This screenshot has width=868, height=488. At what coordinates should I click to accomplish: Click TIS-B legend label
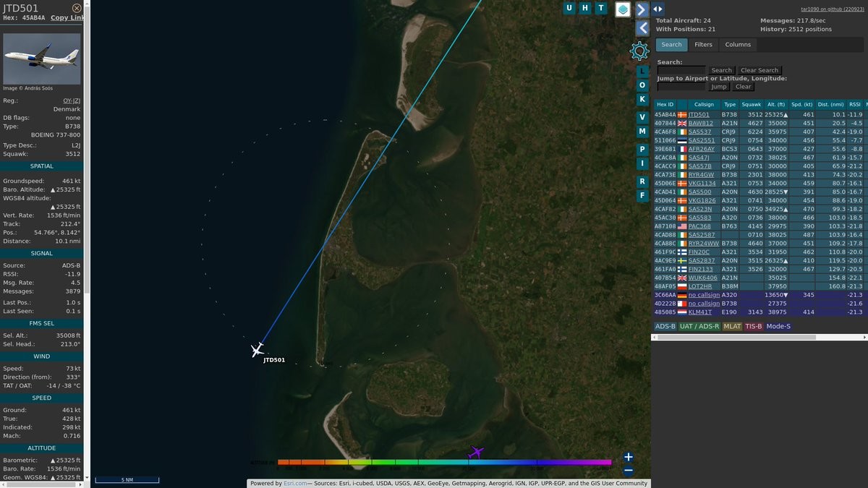click(754, 326)
